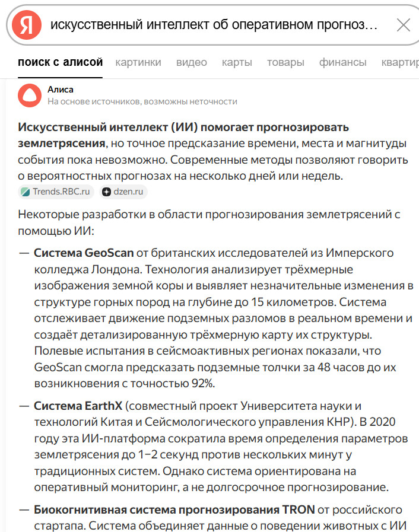419x532 pixels.
Task: Open the 'видео' tab
Action: click(192, 62)
